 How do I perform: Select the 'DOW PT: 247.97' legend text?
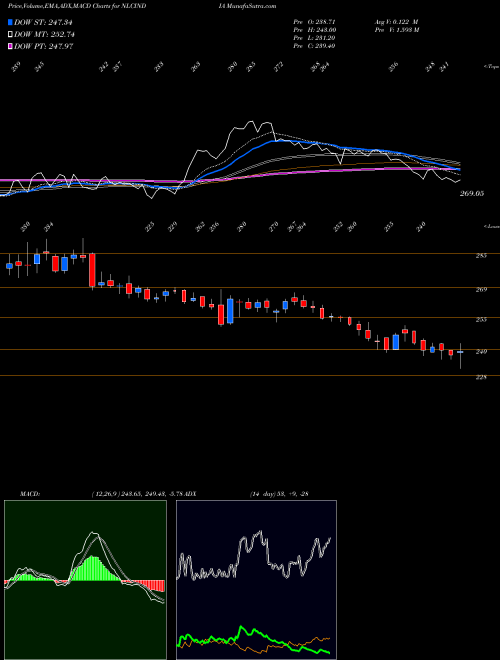coord(44,46)
